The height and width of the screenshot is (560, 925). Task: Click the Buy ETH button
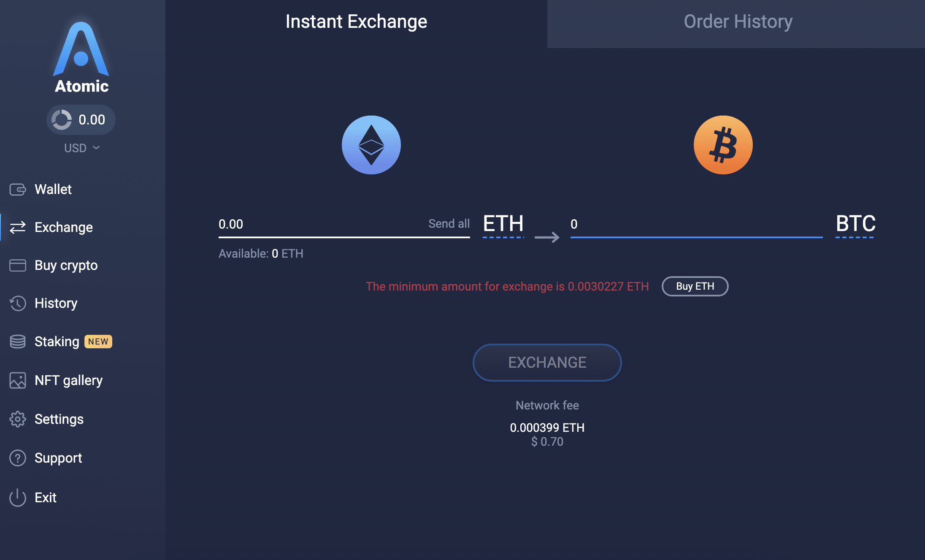coord(695,285)
